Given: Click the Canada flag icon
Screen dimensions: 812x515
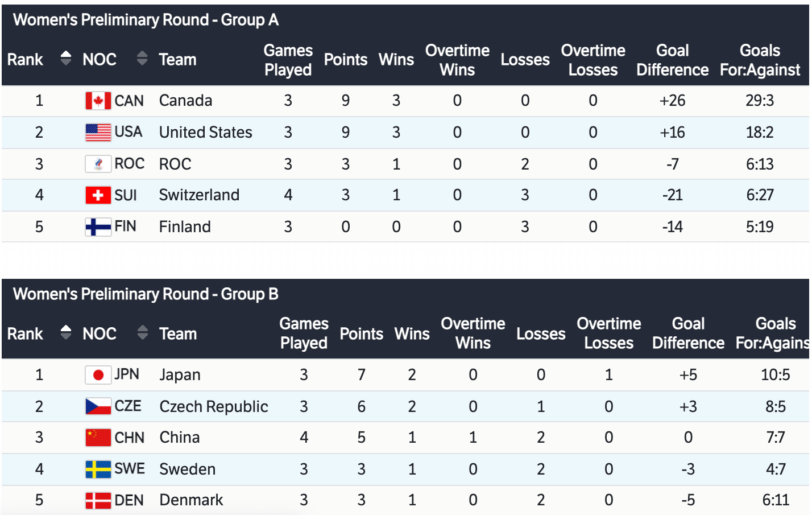Looking at the screenshot, I should 98,101.
